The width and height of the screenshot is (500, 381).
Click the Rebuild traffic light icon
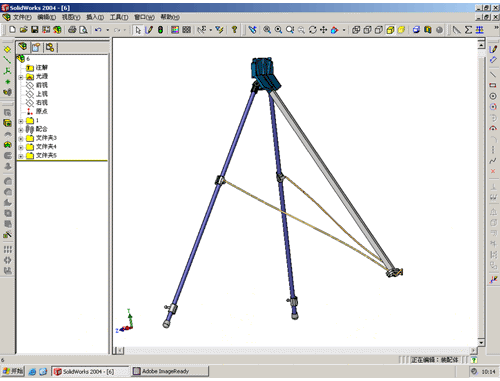coord(160,30)
